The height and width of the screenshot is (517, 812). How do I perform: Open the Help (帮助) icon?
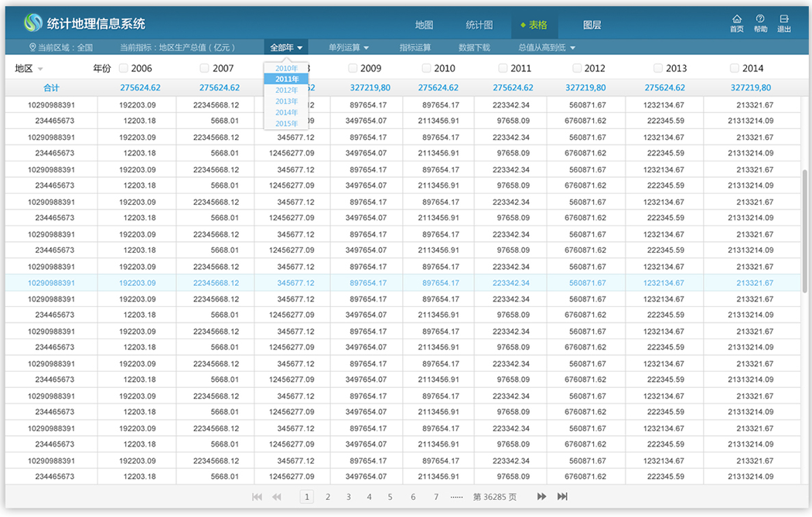coord(760,20)
